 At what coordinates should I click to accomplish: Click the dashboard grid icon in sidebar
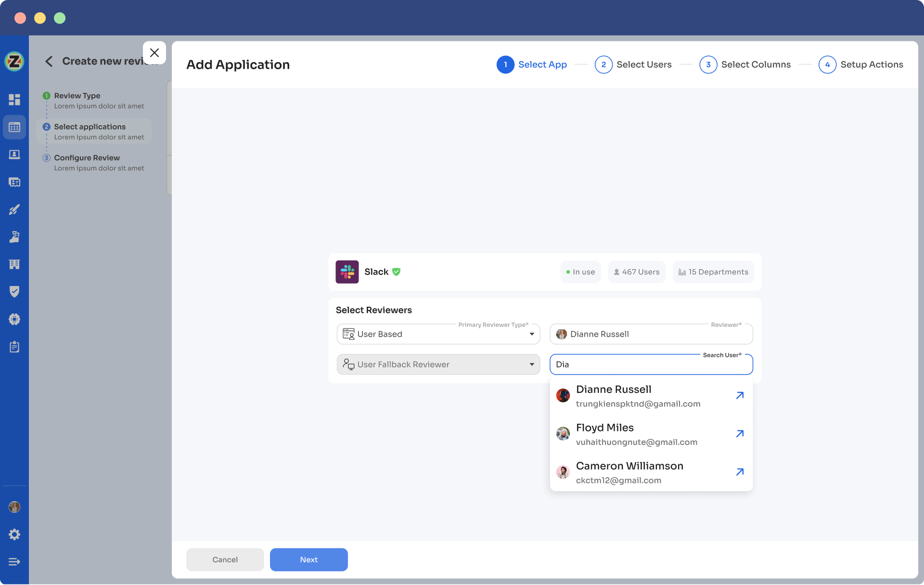pyautogui.click(x=14, y=100)
